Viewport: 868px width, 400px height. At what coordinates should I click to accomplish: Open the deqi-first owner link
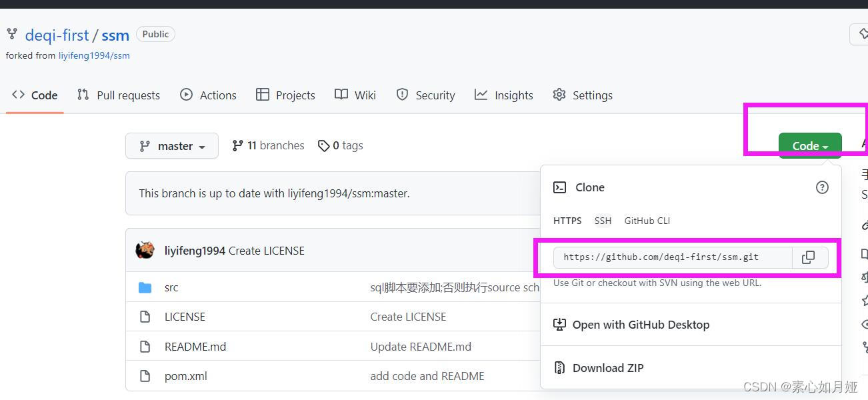tap(57, 35)
